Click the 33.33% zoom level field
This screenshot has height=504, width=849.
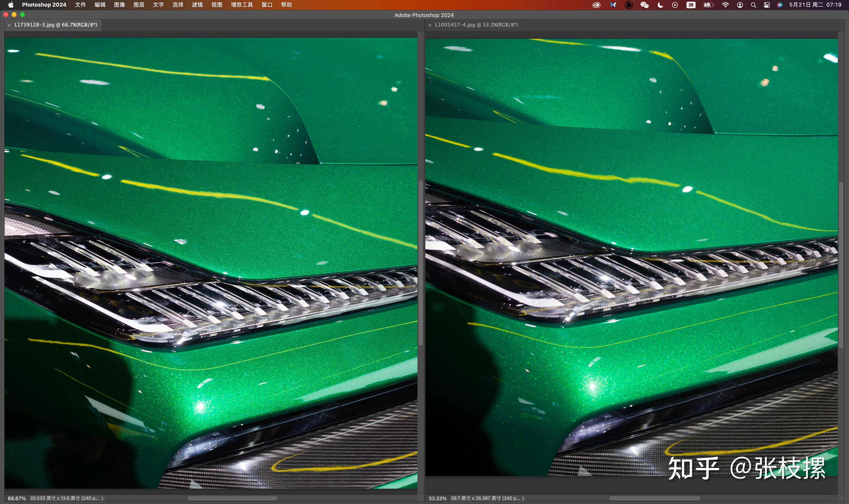tap(437, 498)
